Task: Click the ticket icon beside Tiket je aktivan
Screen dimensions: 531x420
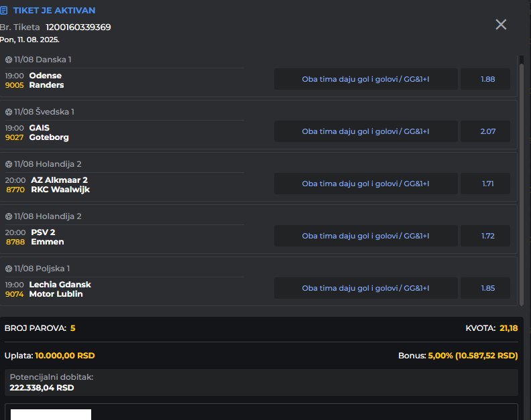Action: tap(4, 11)
